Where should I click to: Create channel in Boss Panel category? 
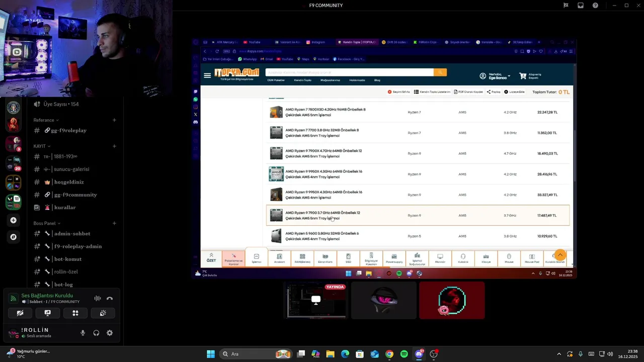pos(114,223)
